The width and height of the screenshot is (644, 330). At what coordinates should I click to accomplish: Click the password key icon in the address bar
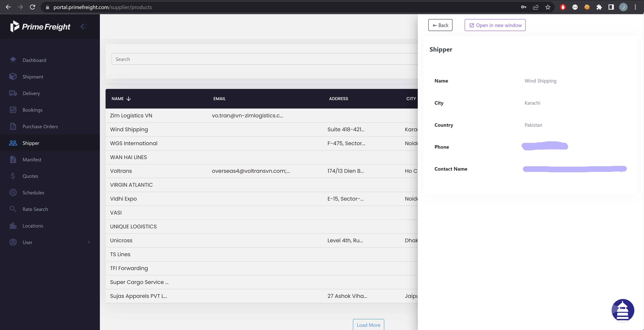(524, 7)
